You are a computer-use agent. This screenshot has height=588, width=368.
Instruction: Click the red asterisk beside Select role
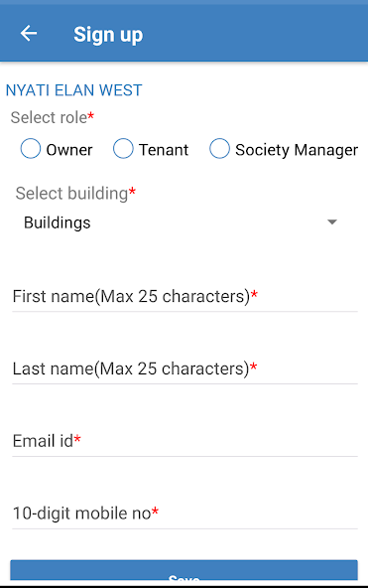[90, 115]
